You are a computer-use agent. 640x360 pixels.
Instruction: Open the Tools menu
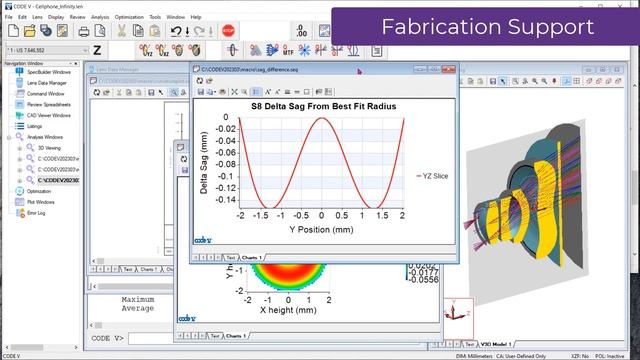155,17
